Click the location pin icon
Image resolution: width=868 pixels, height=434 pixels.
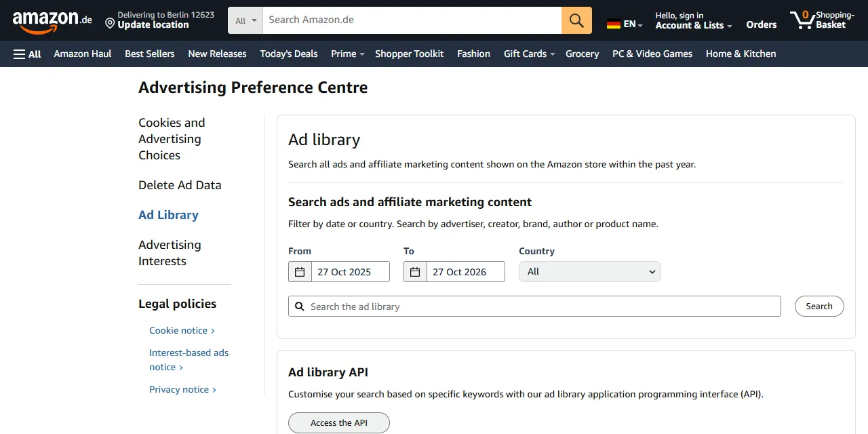click(110, 24)
